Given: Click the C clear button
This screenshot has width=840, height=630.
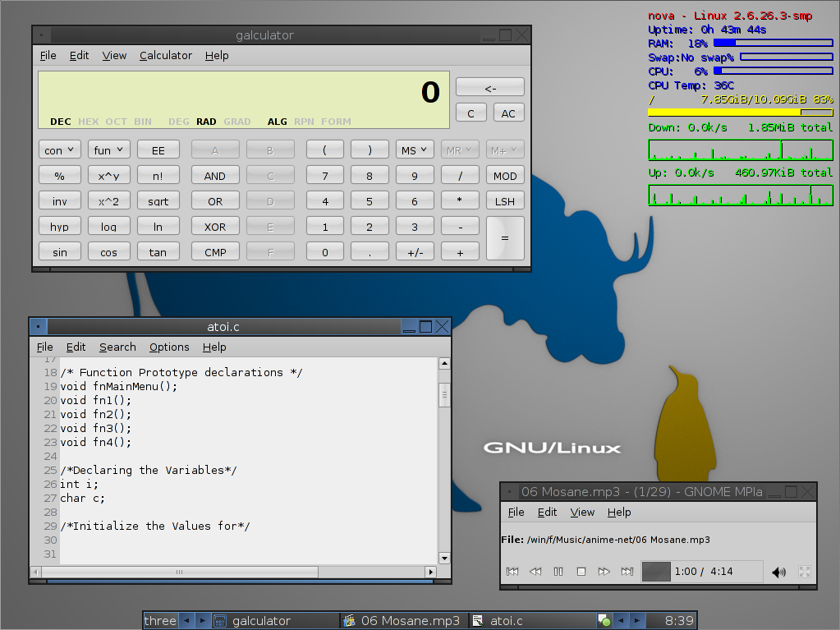Looking at the screenshot, I should click(x=470, y=113).
